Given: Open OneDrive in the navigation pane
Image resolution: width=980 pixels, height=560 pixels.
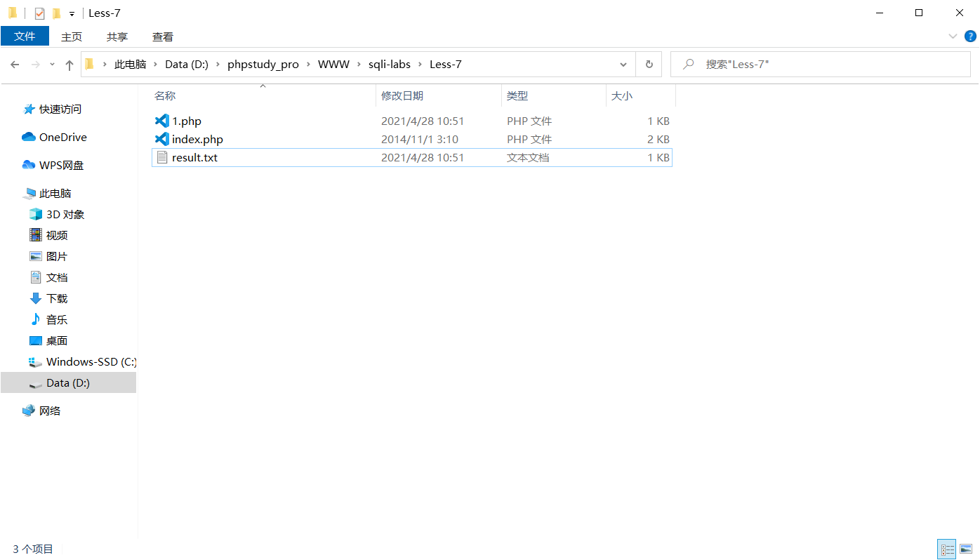Looking at the screenshot, I should click(x=63, y=137).
